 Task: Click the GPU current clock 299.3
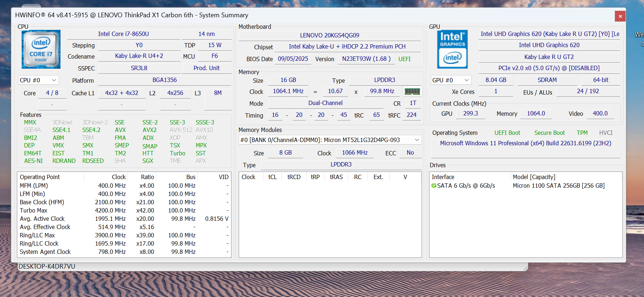point(470,114)
